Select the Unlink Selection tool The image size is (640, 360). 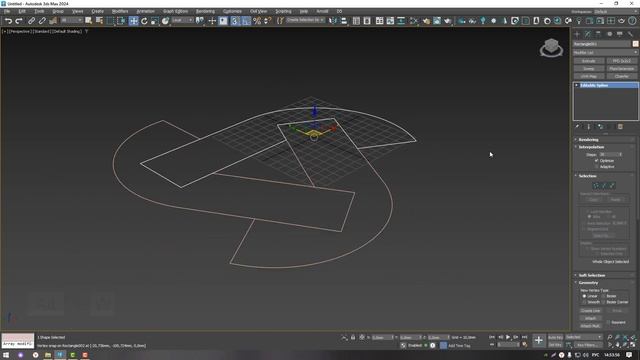pos(42,21)
